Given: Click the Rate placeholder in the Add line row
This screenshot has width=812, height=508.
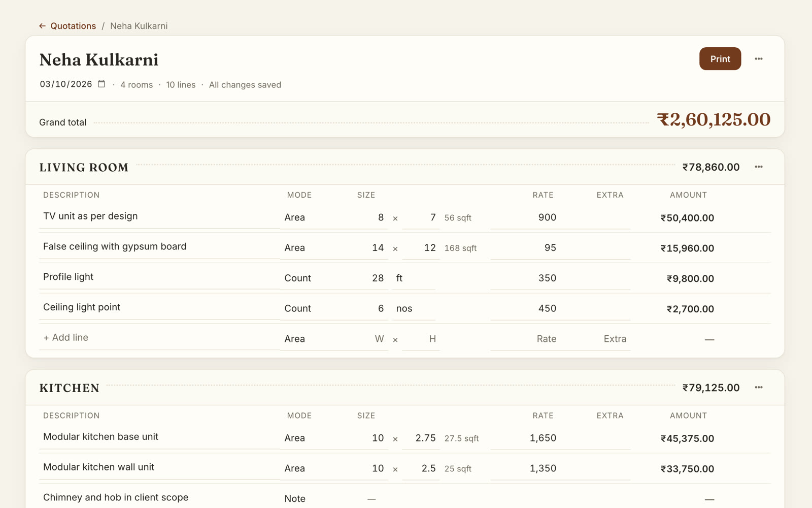Looking at the screenshot, I should [x=526, y=339].
